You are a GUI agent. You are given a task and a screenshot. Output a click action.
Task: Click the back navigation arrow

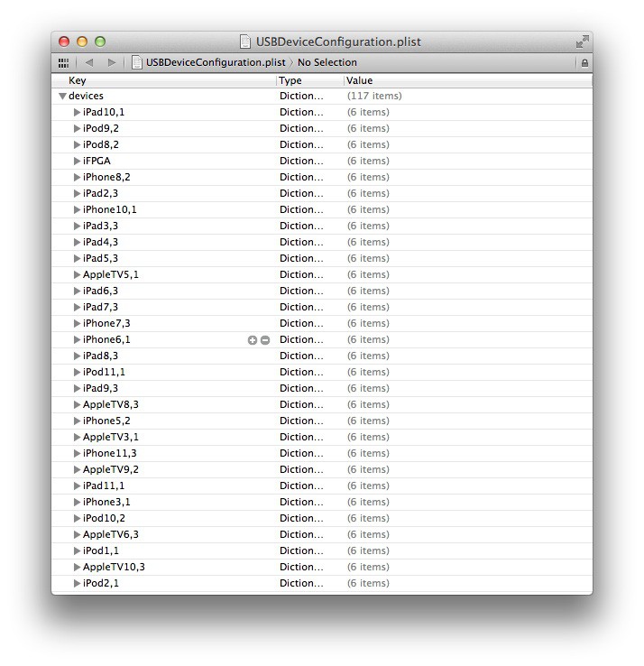click(88, 63)
